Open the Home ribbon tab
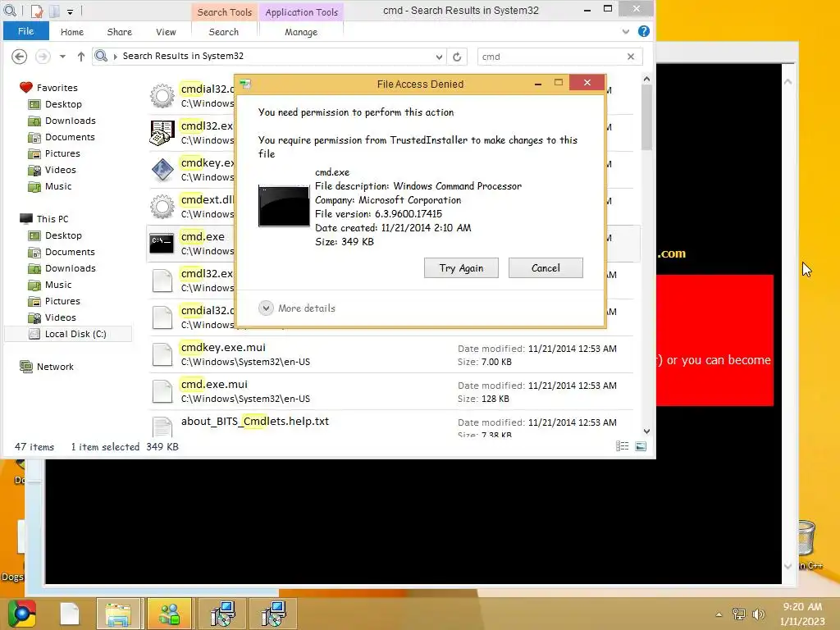The width and height of the screenshot is (840, 630). (x=72, y=32)
